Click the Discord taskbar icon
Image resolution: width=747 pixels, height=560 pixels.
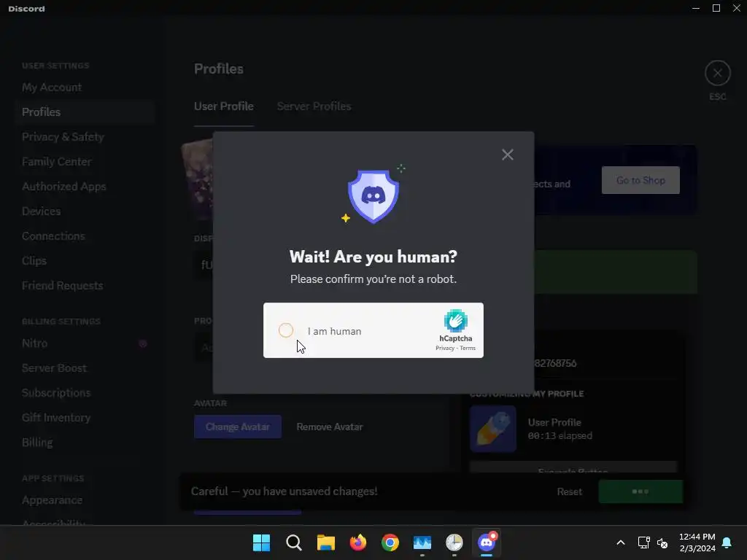(487, 542)
